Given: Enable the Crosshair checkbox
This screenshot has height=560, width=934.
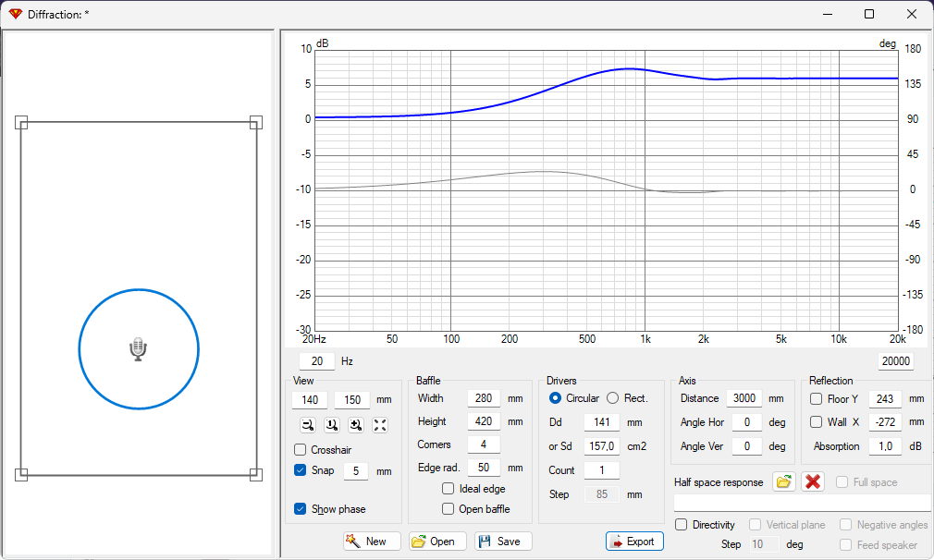Looking at the screenshot, I should click(x=301, y=450).
